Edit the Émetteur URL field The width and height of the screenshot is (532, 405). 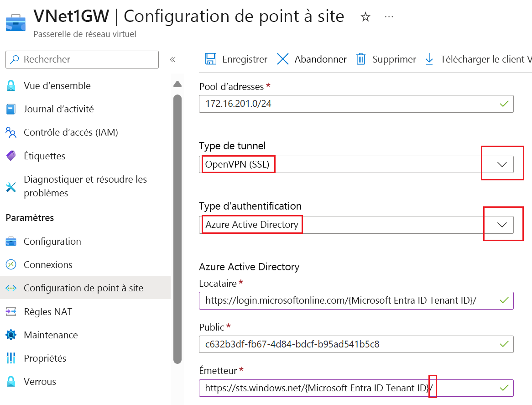coord(356,388)
